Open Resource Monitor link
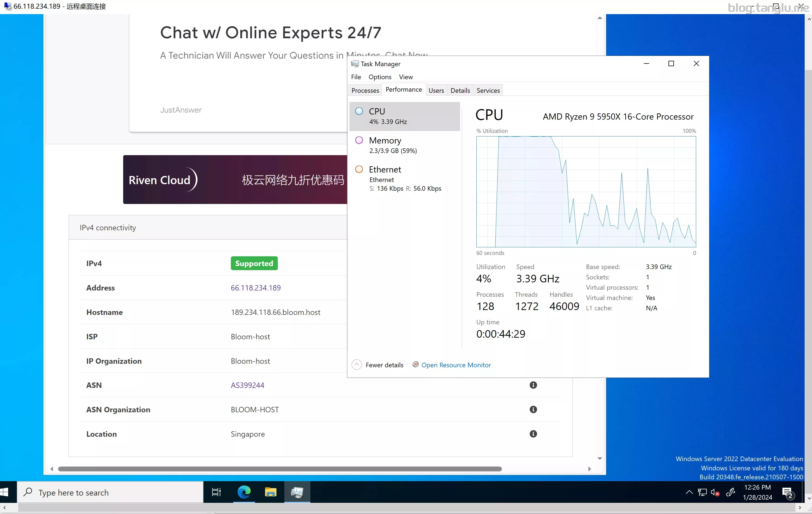 coord(456,365)
